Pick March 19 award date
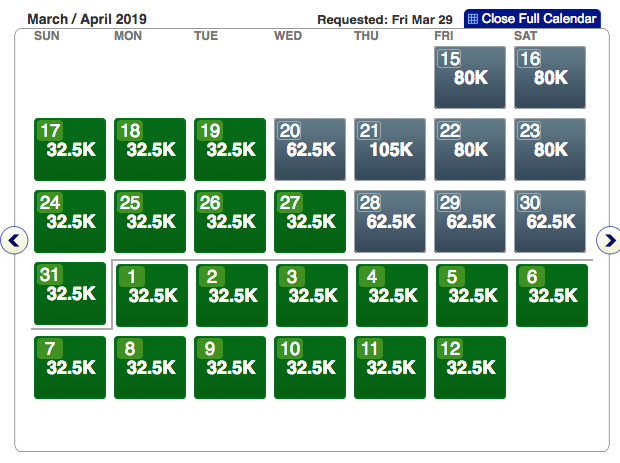The height and width of the screenshot is (463, 620). coord(230,149)
